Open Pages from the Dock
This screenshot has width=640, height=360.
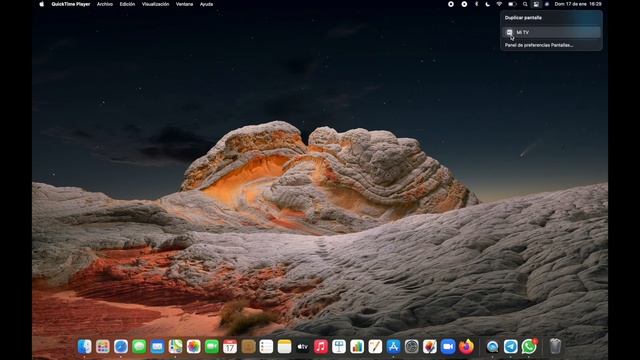pos(375,347)
